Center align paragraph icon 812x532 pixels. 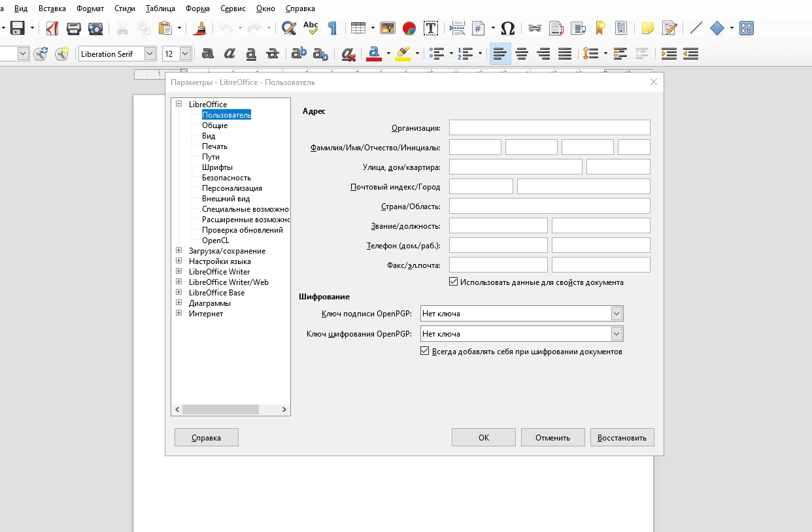[x=522, y=54]
